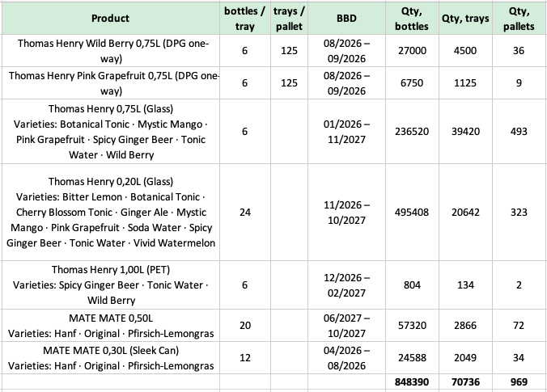Select the Qty, pallets header cell
This screenshot has height=392, width=547.
(x=519, y=19)
